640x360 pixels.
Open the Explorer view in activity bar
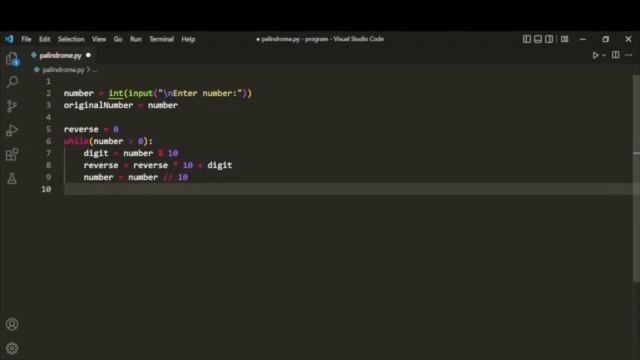pyautogui.click(x=12, y=59)
